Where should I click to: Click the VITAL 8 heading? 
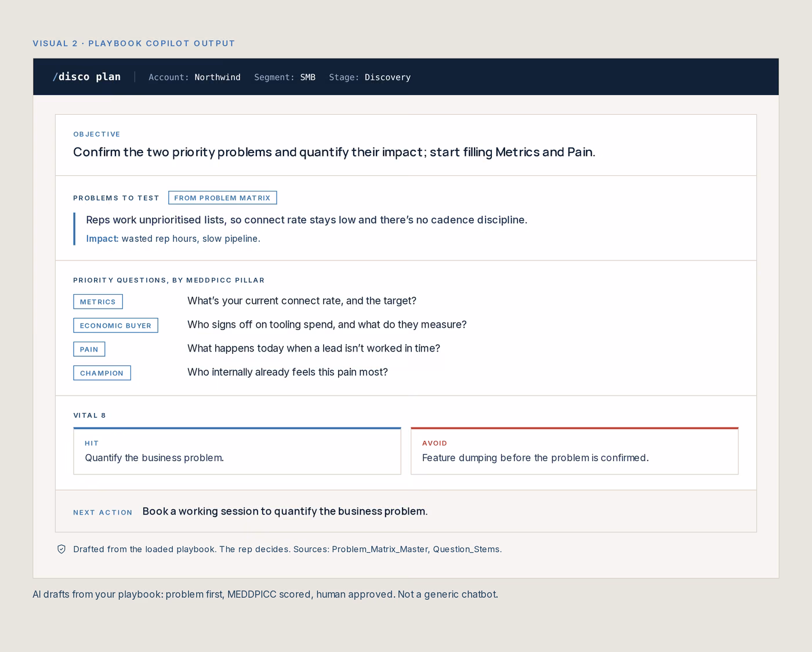pos(90,415)
